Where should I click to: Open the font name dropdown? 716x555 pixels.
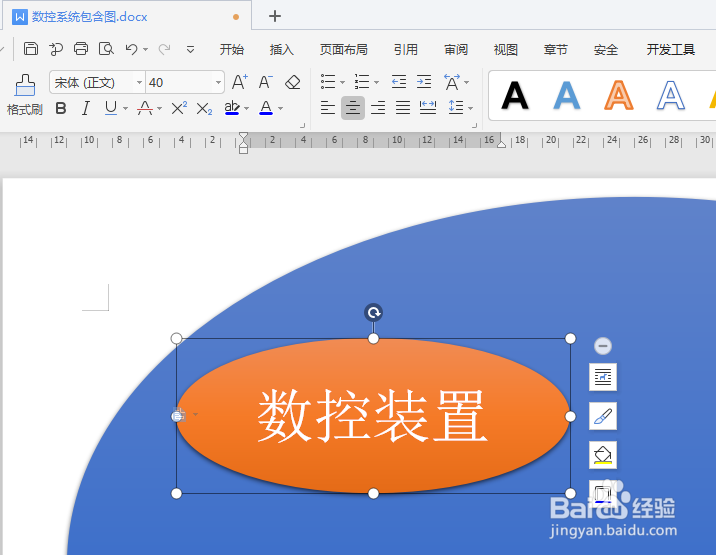(139, 83)
